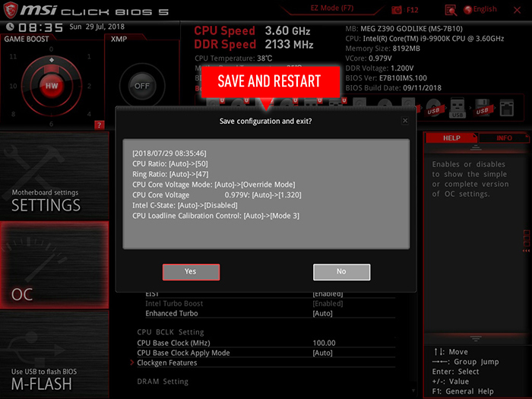Image resolution: width=532 pixels, height=399 pixels.
Task: Open the M-FLASH BIOS flashing tile
Action: pos(54,355)
